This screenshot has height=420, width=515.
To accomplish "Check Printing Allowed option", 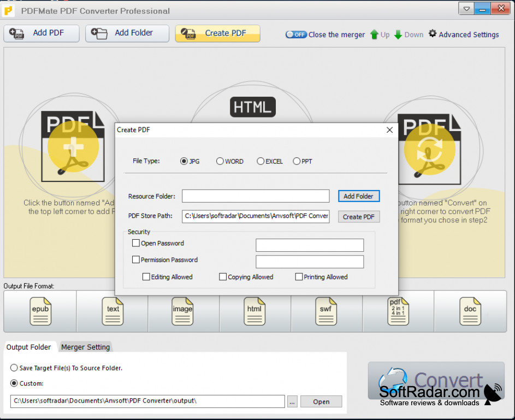I will [x=299, y=277].
